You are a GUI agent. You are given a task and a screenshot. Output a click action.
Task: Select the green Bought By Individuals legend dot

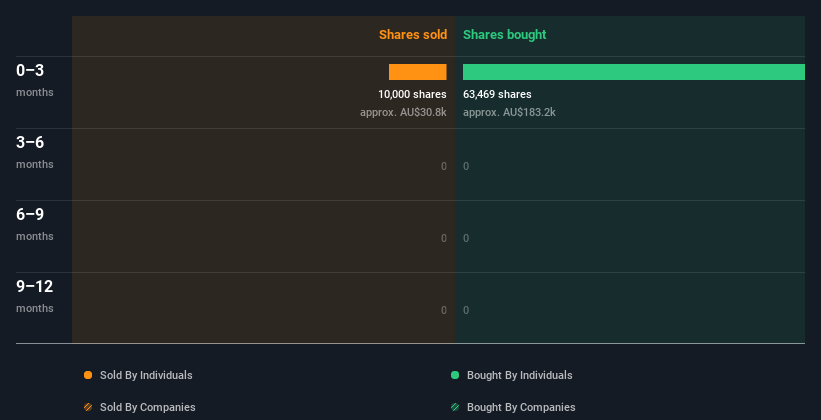(455, 375)
